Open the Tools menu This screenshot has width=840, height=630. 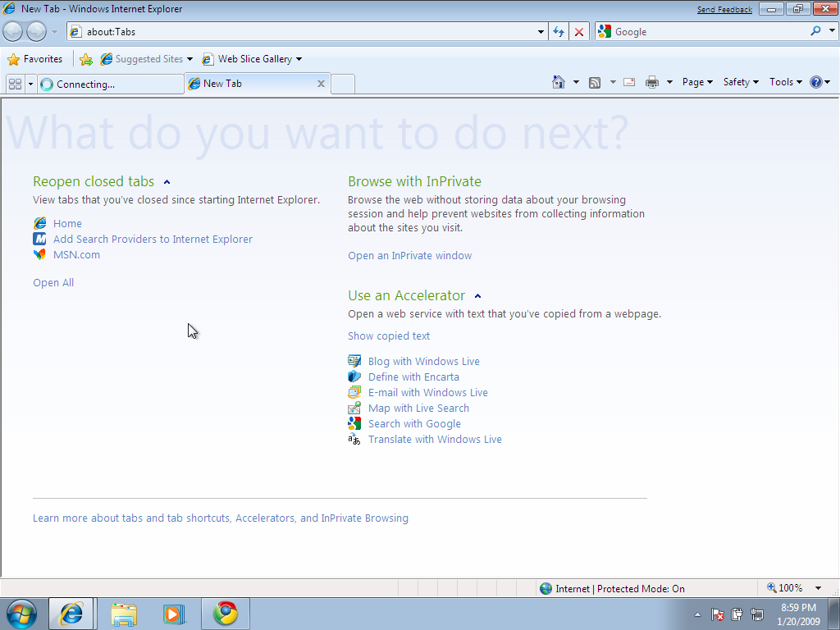785,82
